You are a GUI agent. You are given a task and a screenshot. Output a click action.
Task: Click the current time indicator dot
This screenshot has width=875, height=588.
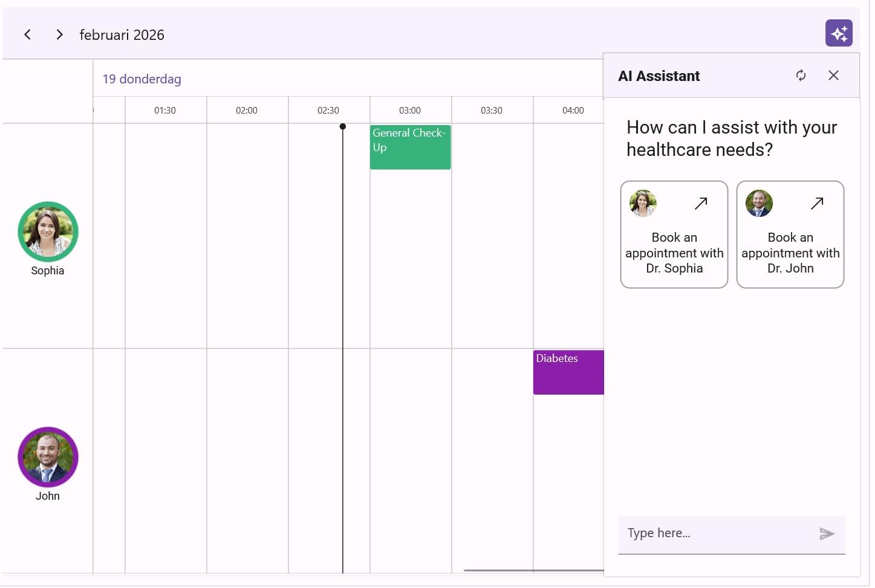click(343, 127)
